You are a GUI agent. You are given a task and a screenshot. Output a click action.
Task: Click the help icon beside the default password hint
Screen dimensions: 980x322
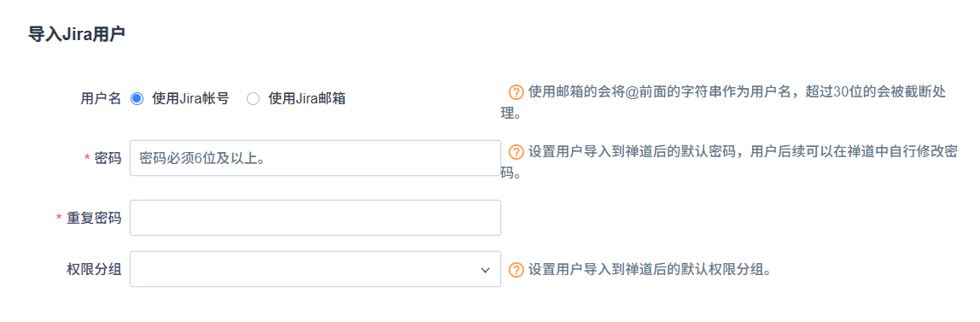coord(516,152)
